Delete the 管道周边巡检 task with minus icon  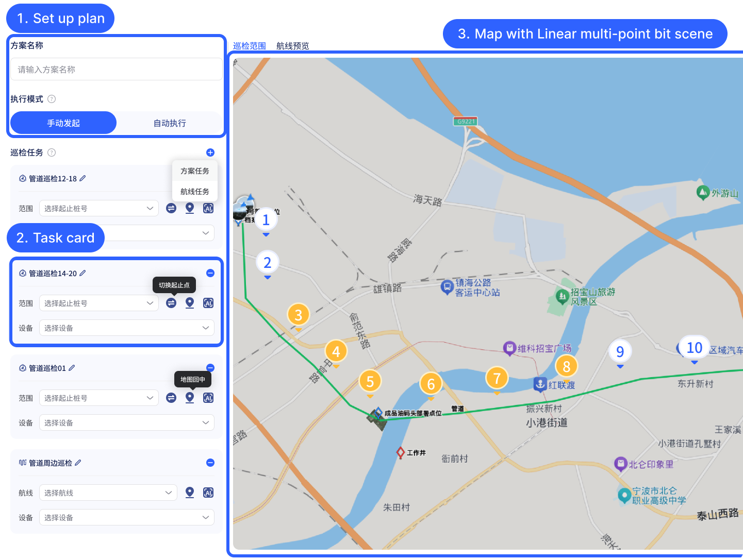click(x=210, y=463)
